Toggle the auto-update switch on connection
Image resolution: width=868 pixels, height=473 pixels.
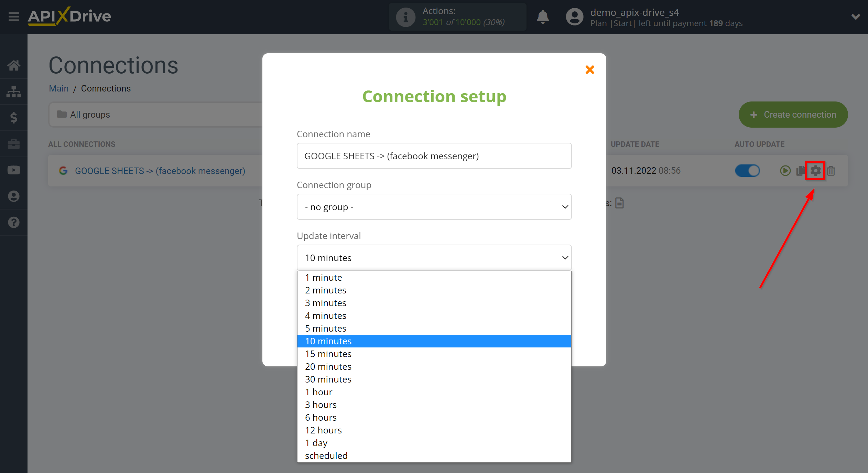coord(748,171)
